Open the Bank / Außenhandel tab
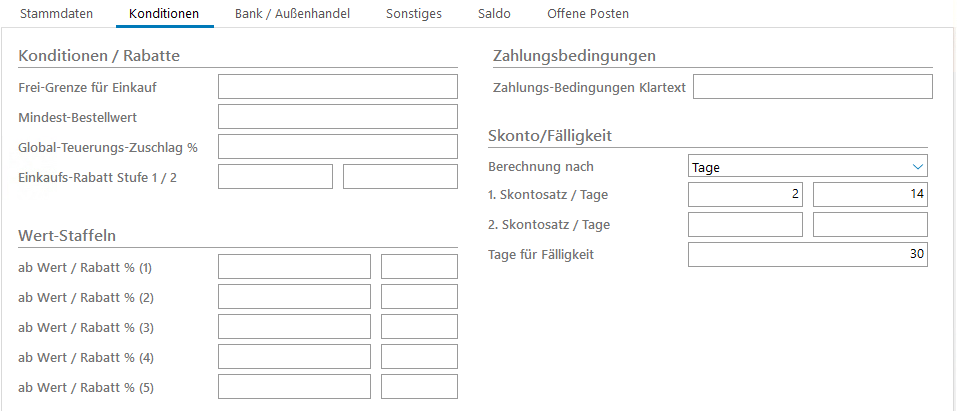Image resolution: width=957 pixels, height=411 pixels. [299, 13]
